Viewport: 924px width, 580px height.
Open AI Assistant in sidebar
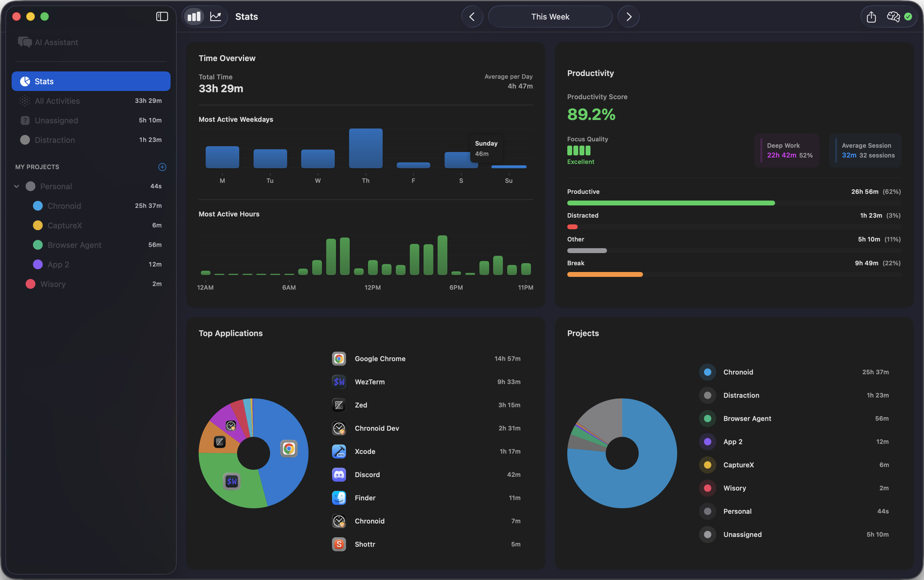point(56,42)
